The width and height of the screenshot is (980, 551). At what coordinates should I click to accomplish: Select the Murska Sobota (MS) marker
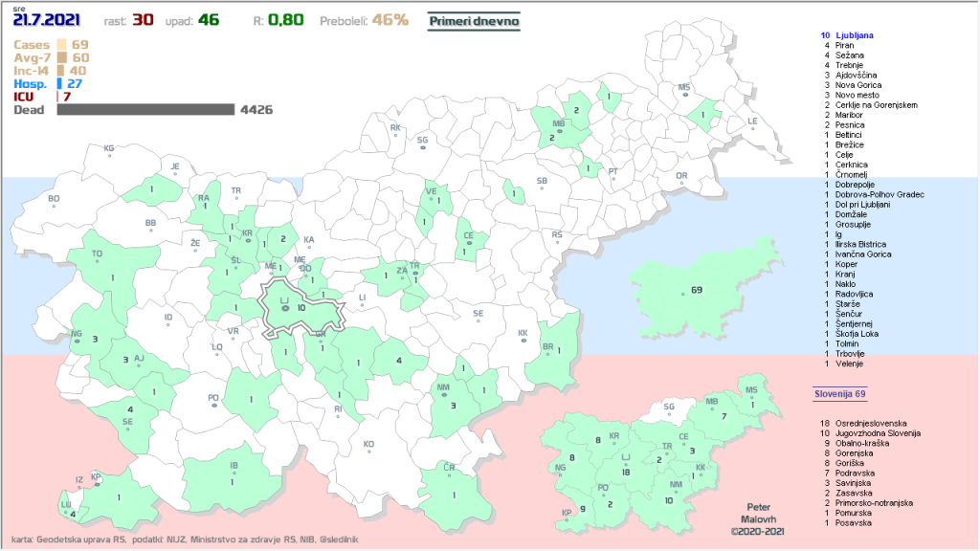pos(683,93)
